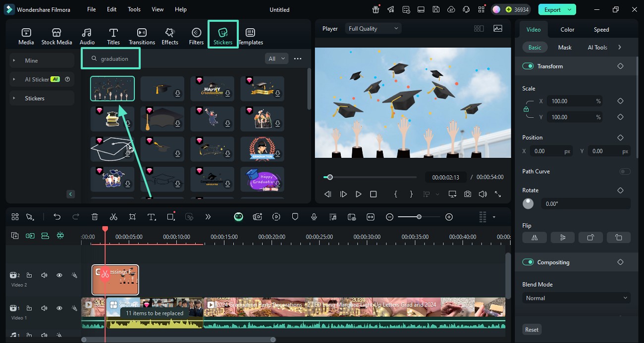Select the sticker clip on Video 2
Viewport: 644px width, 343px height.
[x=115, y=280]
